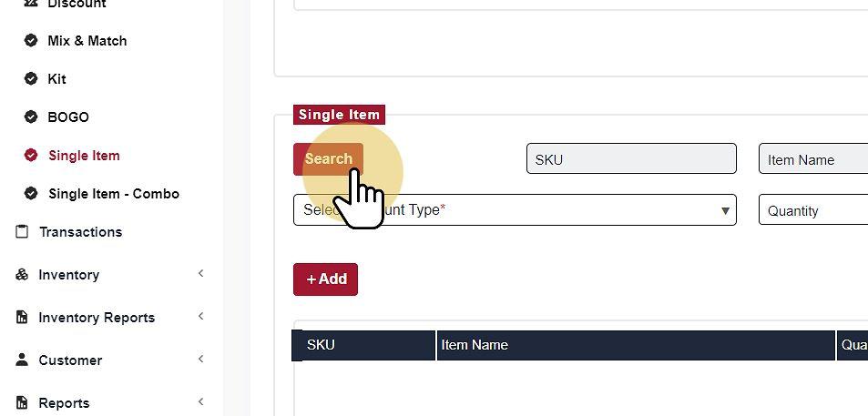Click the +Add button
The height and width of the screenshot is (416, 868).
tap(325, 279)
